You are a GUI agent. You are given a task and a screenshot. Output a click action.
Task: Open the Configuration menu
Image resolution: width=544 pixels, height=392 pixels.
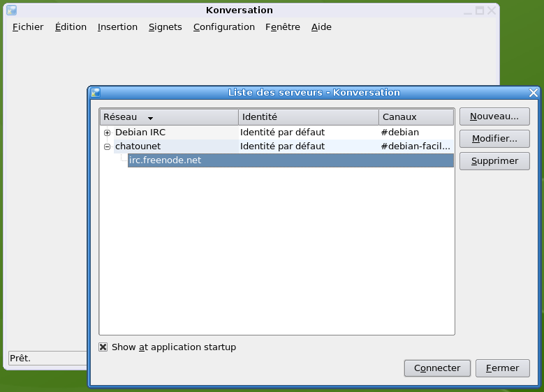coord(223,27)
